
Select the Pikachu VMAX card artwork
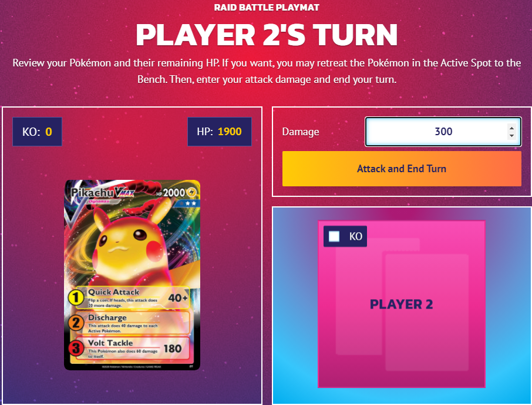(x=132, y=275)
